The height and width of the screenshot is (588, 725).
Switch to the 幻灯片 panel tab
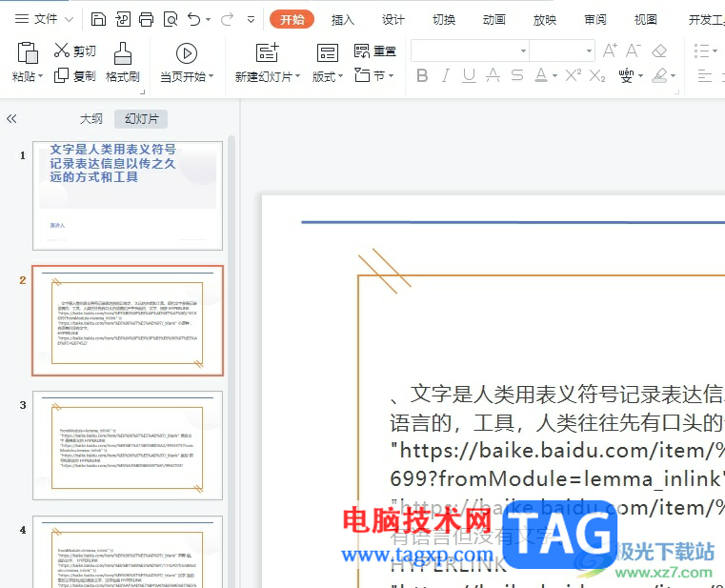pos(141,119)
